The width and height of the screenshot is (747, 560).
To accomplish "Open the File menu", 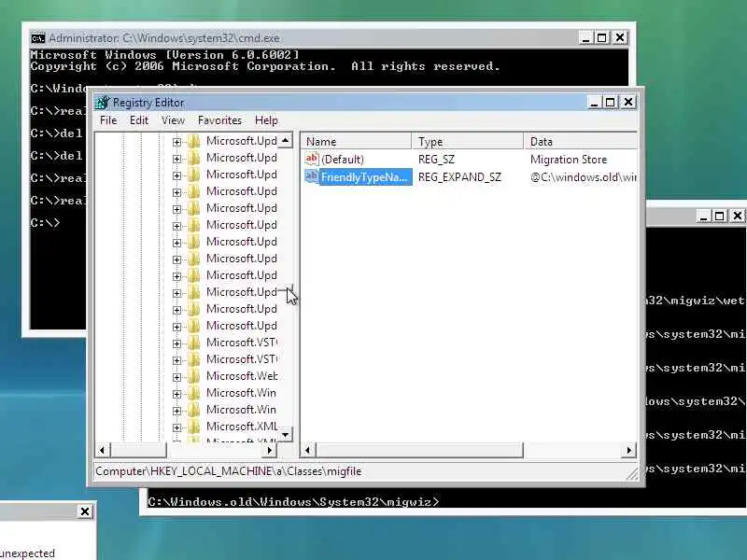I will [x=108, y=120].
